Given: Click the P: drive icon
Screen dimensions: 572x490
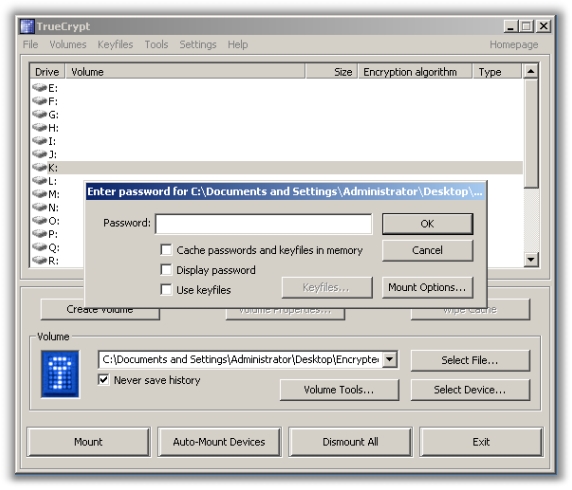Looking at the screenshot, I should click(x=39, y=234).
